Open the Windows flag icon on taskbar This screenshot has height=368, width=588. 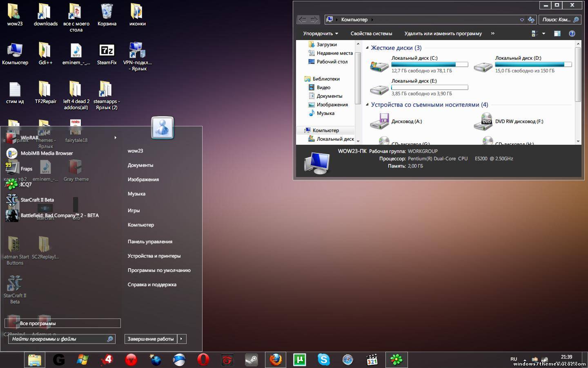(x=83, y=360)
